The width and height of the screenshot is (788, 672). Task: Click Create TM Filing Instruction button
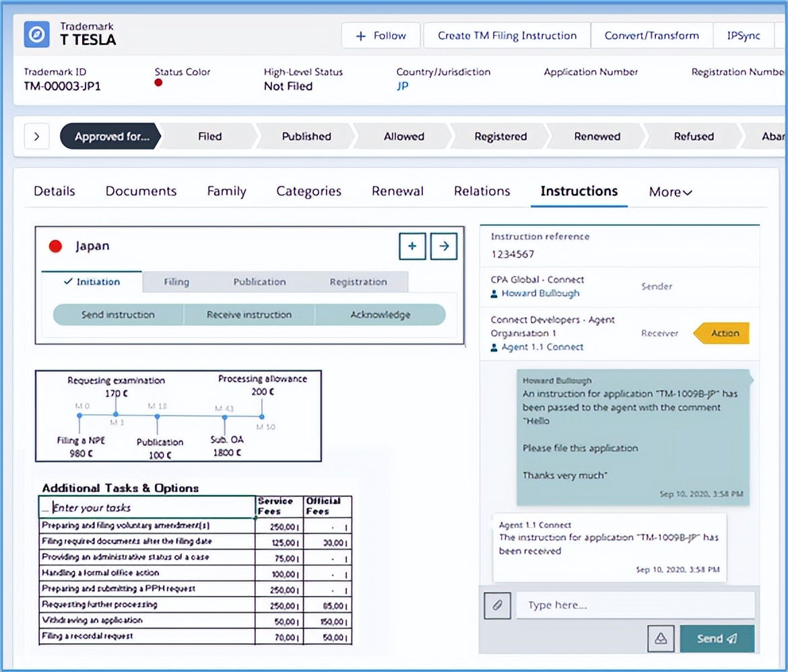pos(507,36)
